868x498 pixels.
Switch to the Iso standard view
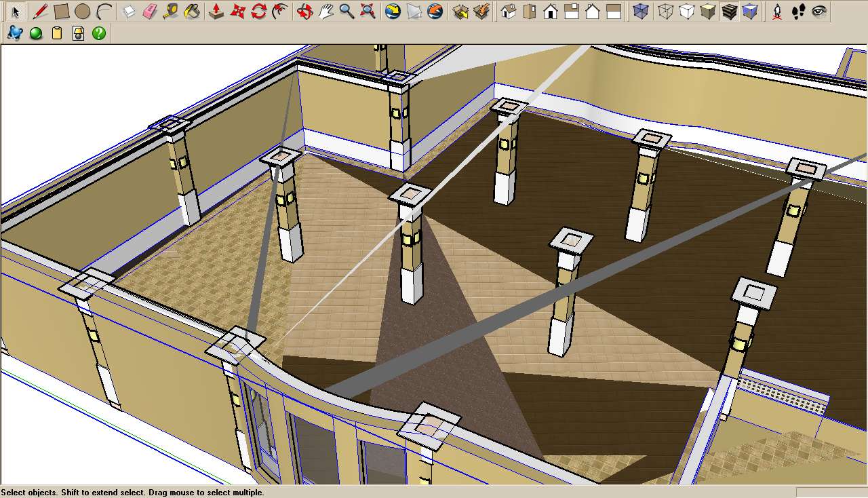tap(509, 12)
